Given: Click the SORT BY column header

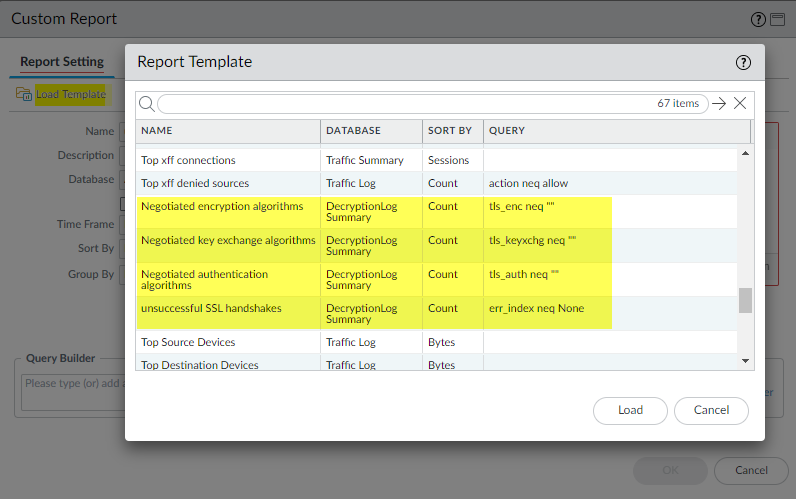Looking at the screenshot, I should pos(450,131).
